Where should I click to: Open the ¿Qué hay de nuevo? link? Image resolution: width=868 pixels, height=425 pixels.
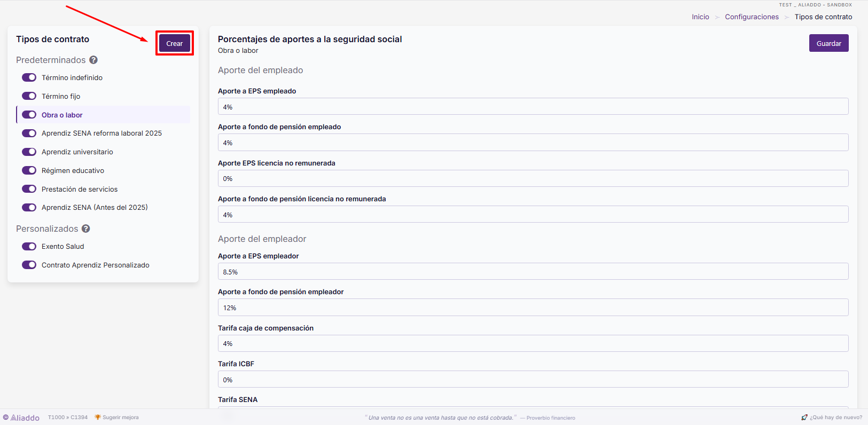(836, 418)
